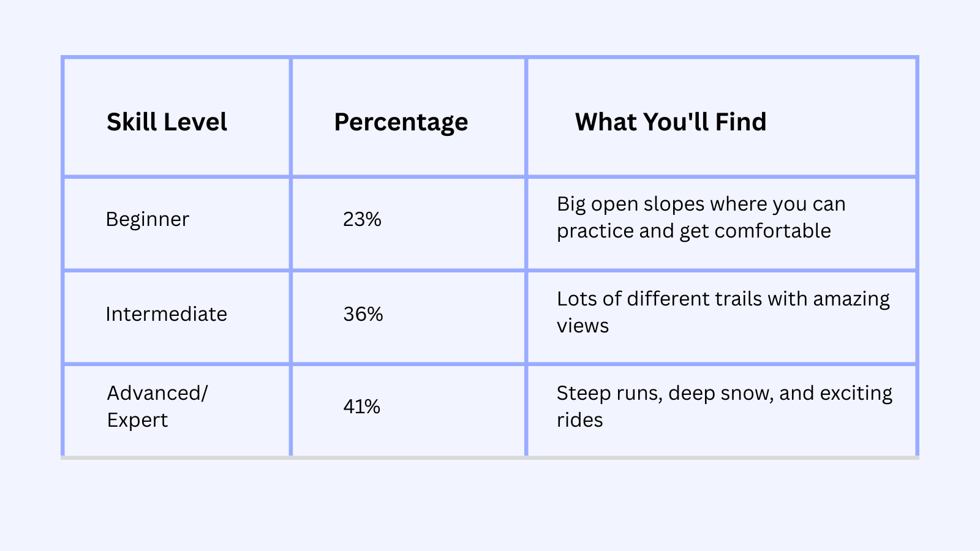980x551 pixels.
Task: Click the "Lots of different trails" description
Action: tap(723, 312)
